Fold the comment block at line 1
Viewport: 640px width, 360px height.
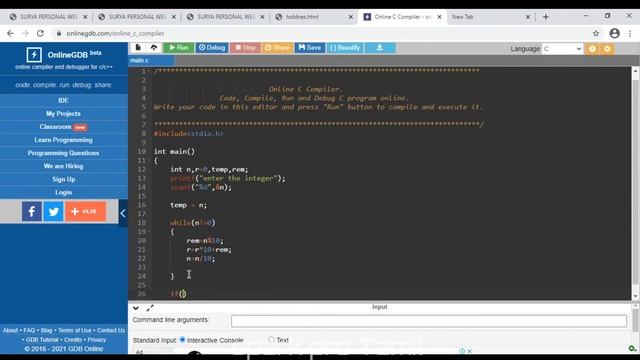(x=149, y=71)
